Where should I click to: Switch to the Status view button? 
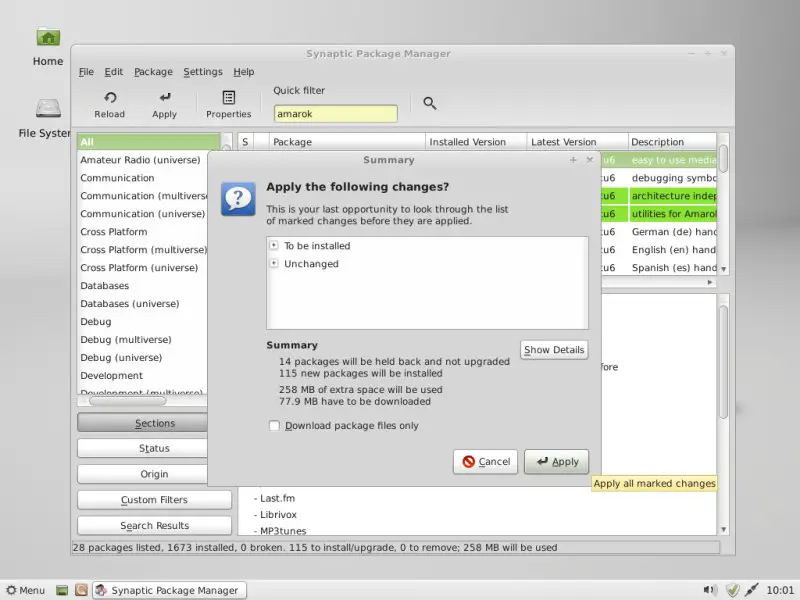[x=142, y=448]
